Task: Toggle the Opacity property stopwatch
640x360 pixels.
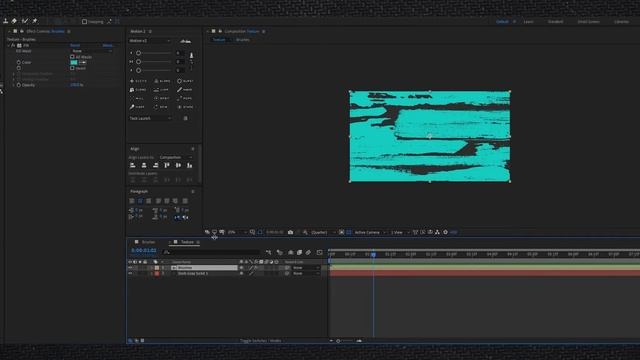Action: pyautogui.click(x=18, y=85)
